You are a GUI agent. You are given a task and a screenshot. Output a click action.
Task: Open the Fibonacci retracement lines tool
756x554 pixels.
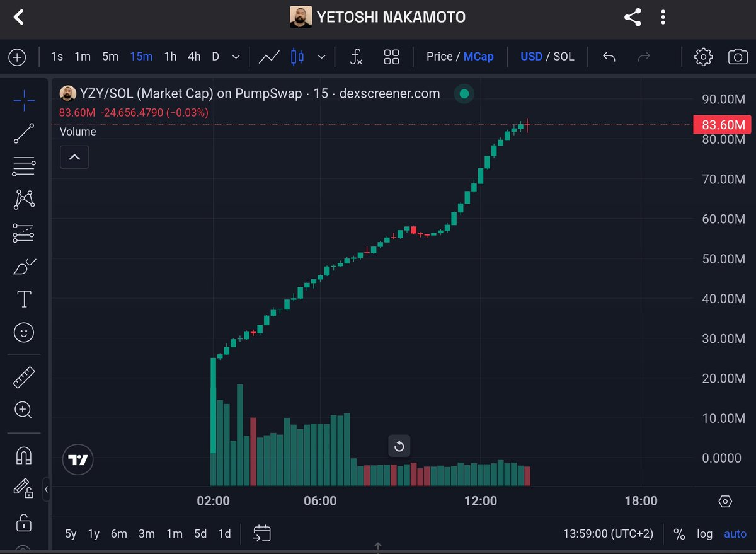click(24, 166)
